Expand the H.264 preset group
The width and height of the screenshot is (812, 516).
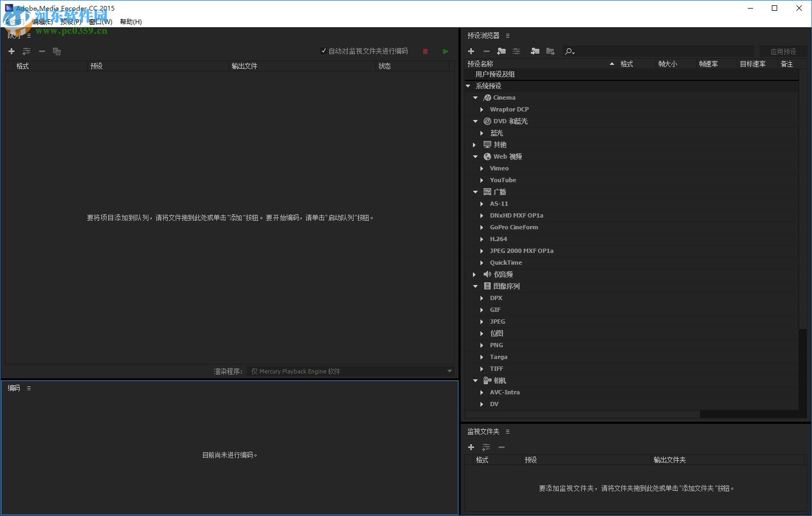[482, 239]
